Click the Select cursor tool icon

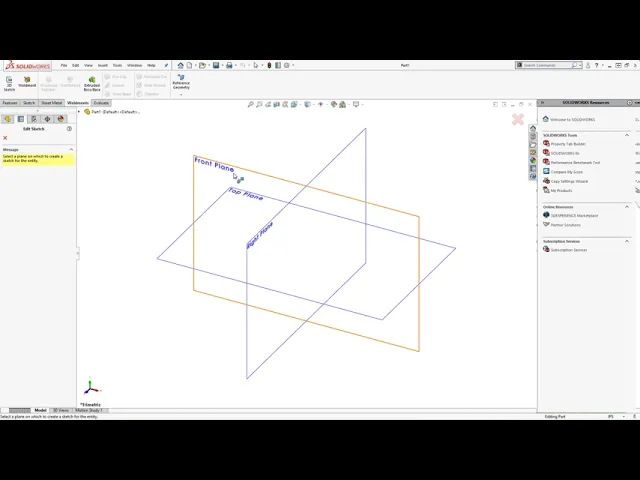point(256,65)
